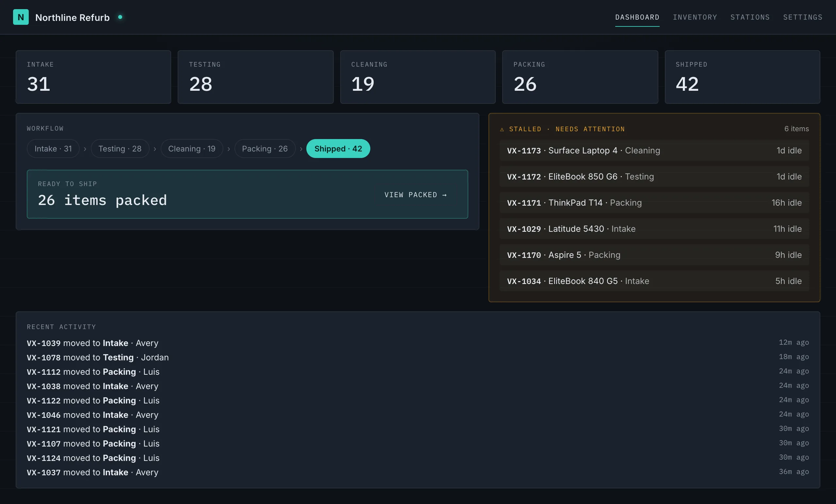Click the green N logo icon
Image resolution: width=836 pixels, height=504 pixels.
click(x=21, y=17)
